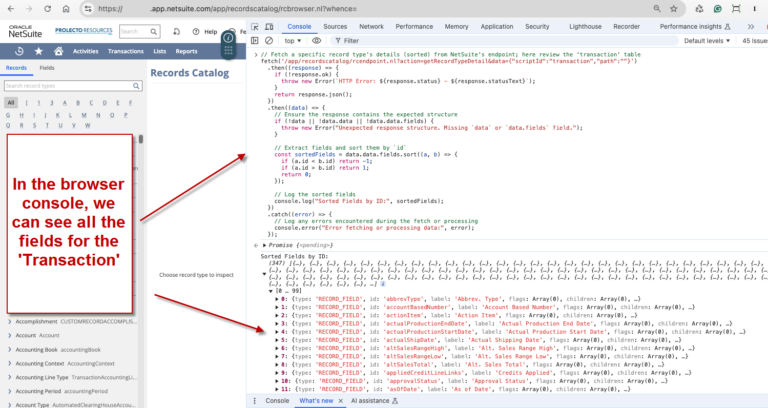
Task: Open the Recorder tab
Action: tap(626, 26)
